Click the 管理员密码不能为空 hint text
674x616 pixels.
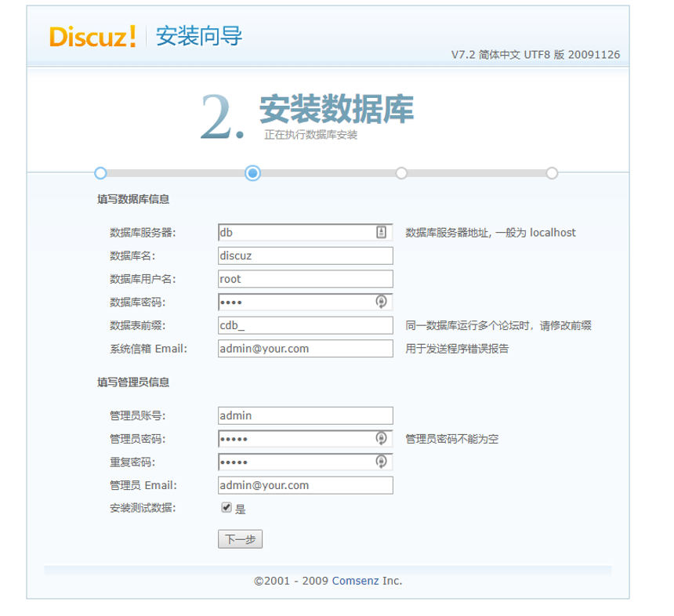point(451,439)
